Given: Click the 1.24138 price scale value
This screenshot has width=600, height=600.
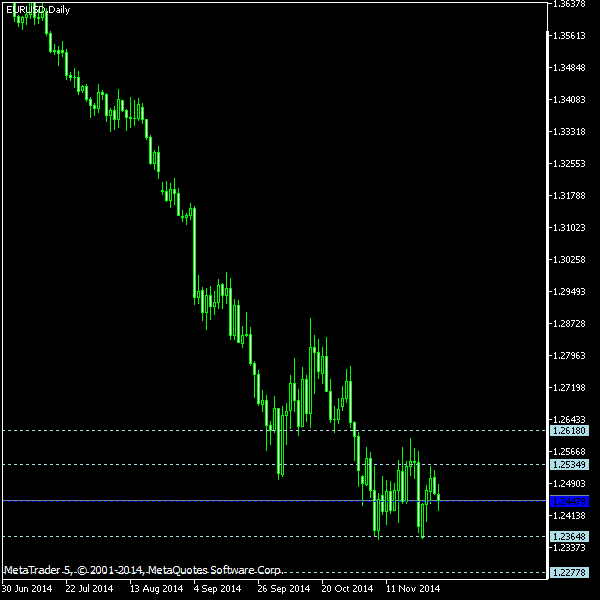Looking at the screenshot, I should tap(569, 516).
